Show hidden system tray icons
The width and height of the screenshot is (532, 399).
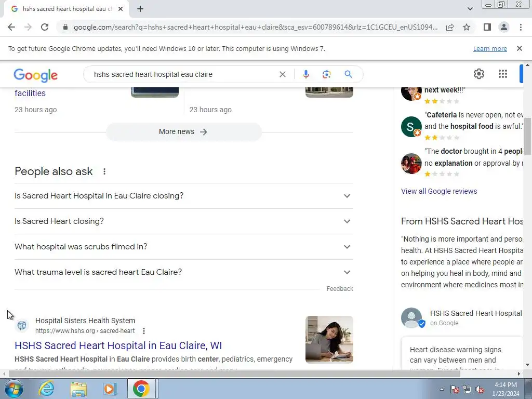coord(442,390)
